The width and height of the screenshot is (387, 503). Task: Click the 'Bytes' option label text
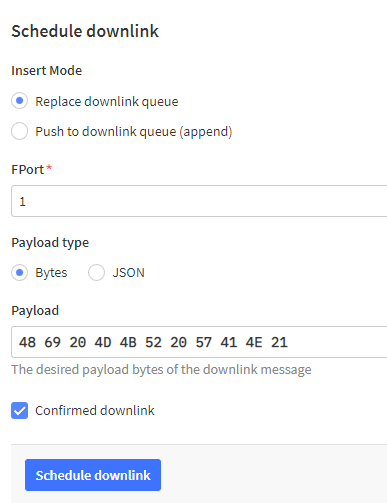[x=51, y=273]
